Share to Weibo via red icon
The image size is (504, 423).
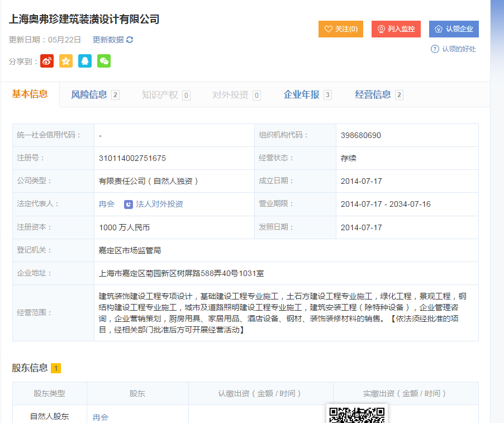pyautogui.click(x=47, y=61)
